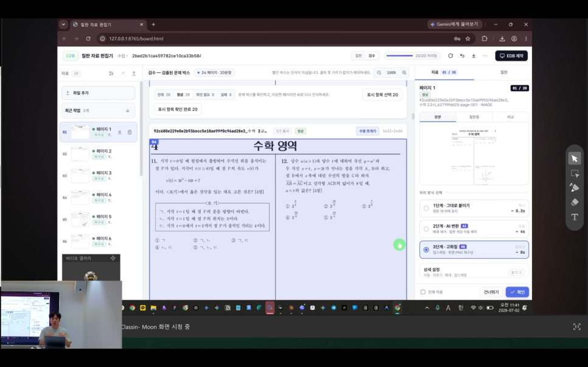This screenshot has width=588, height=367.
Task: Filter boxes by 정상 20
Action: pos(183,95)
